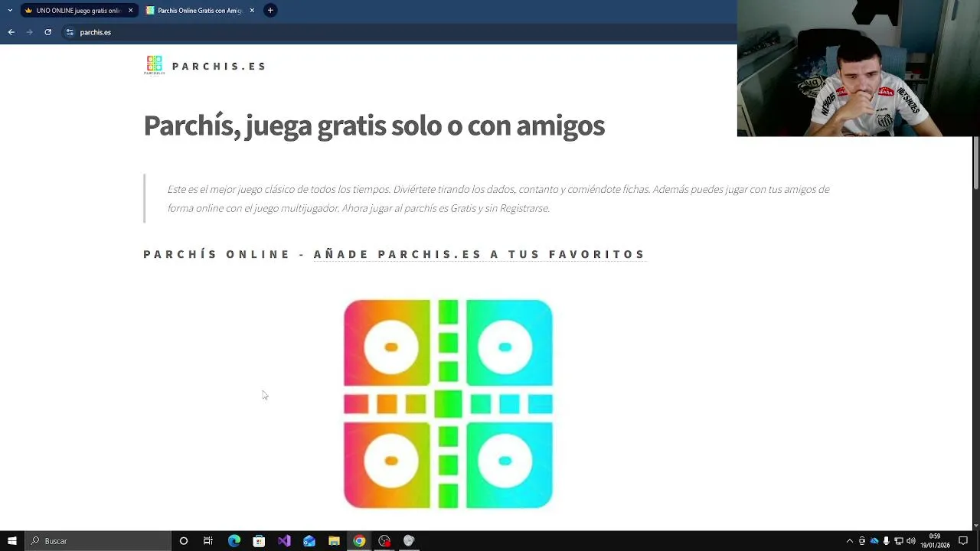Switch to the Parchís Online Gratis tab
The height and width of the screenshot is (551, 980).
coord(199,11)
